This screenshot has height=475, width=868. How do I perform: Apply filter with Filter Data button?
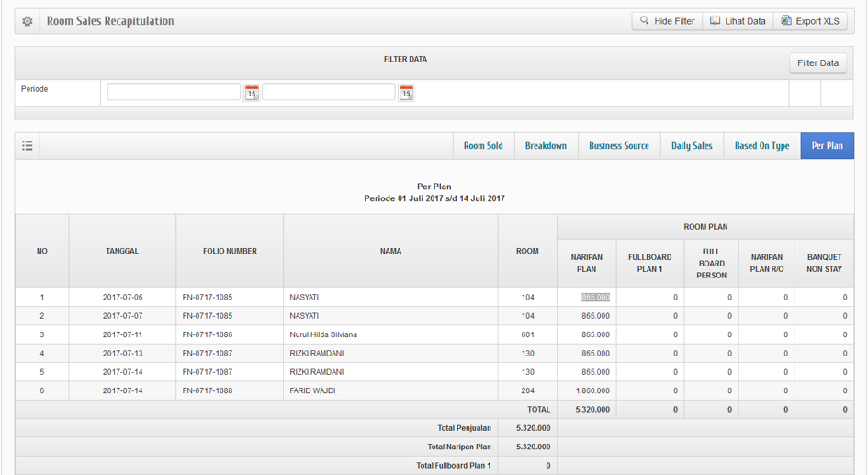tap(817, 63)
